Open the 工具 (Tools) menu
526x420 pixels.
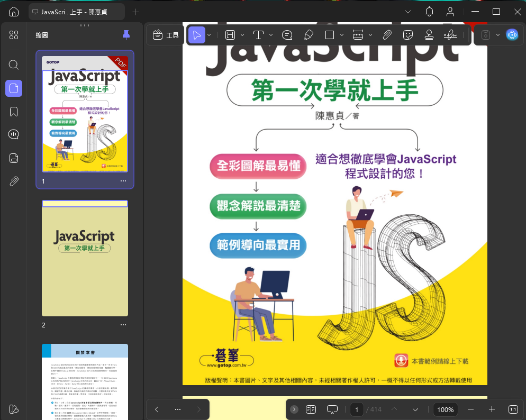point(166,35)
